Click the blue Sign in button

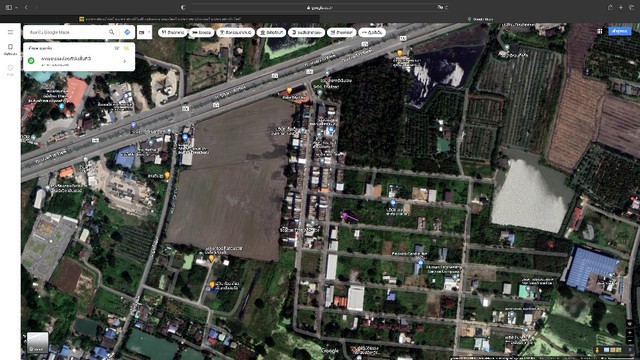620,31
